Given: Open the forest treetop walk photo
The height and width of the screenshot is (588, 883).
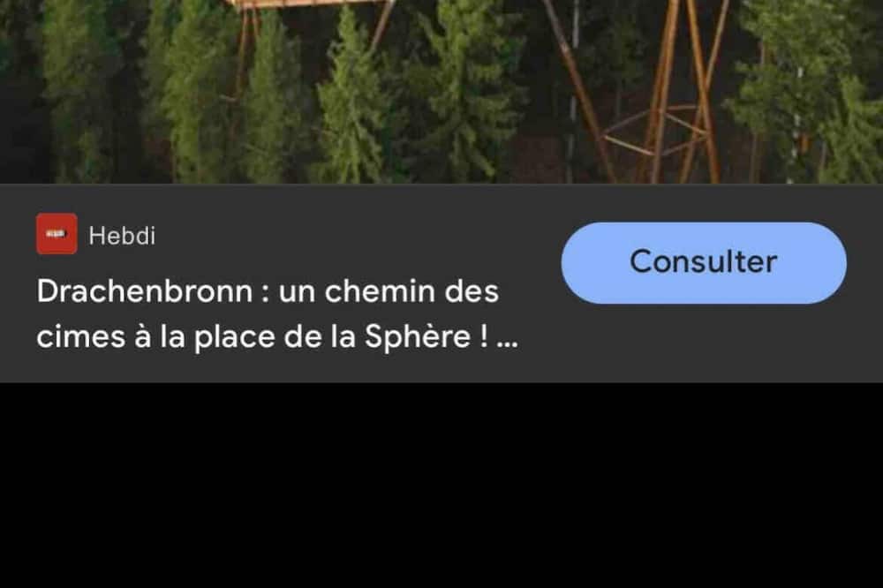Looking at the screenshot, I should point(441,91).
